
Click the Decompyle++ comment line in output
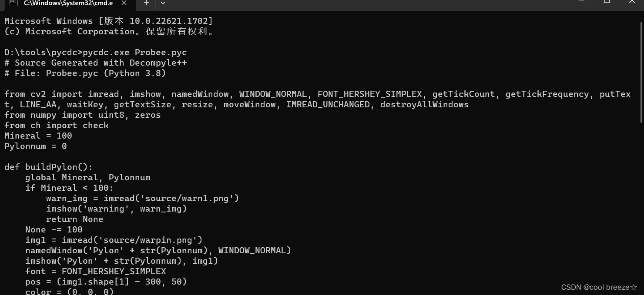pyautogui.click(x=95, y=63)
